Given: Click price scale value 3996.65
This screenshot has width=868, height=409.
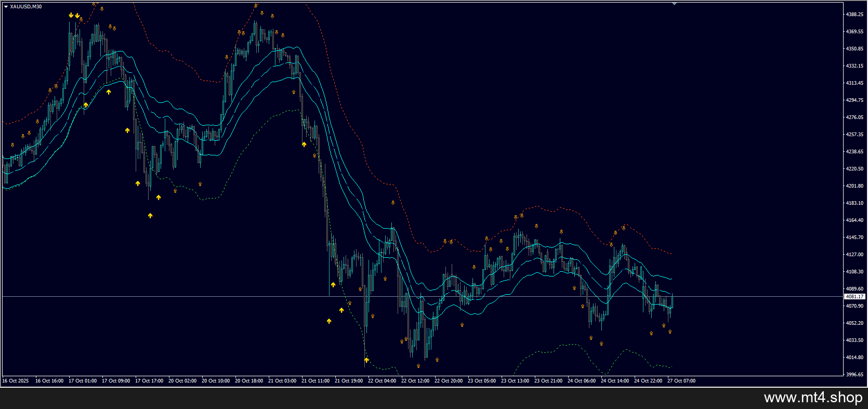Looking at the screenshot, I should pyautogui.click(x=854, y=375).
